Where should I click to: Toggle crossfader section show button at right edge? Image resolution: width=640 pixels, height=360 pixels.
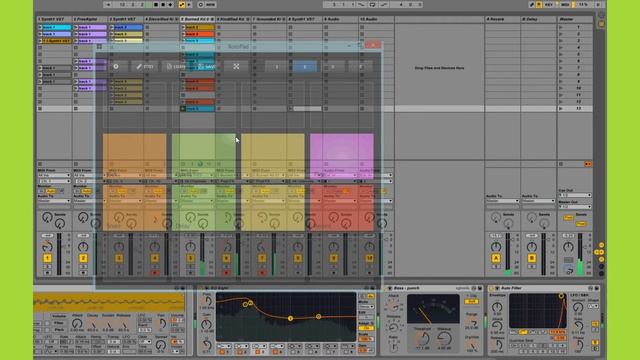[x=602, y=273]
